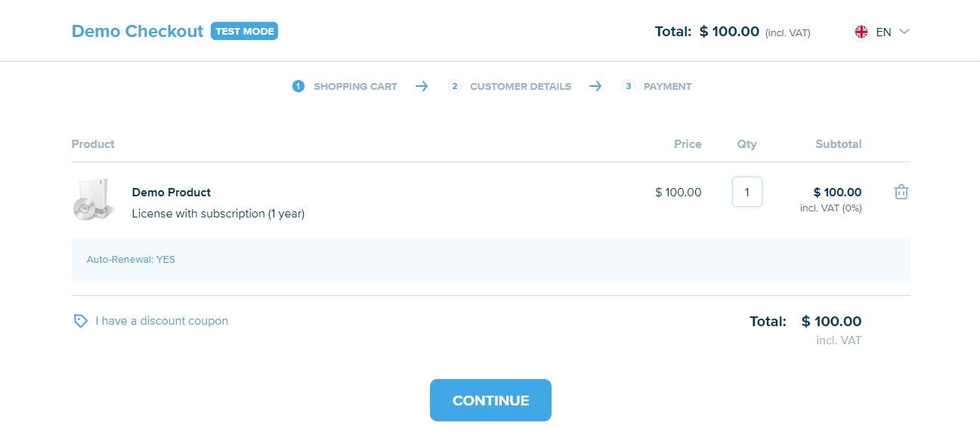Image resolution: width=980 pixels, height=447 pixels.
Task: Go to Payment step
Action: tap(667, 86)
